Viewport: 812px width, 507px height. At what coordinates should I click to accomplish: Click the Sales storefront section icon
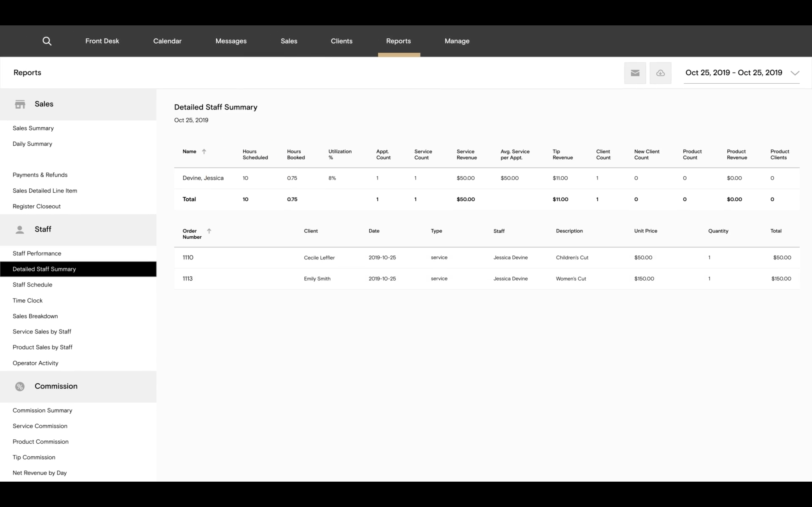[20, 104]
